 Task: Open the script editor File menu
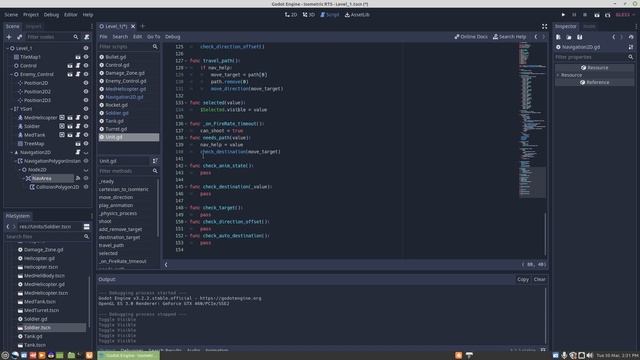tap(103, 37)
